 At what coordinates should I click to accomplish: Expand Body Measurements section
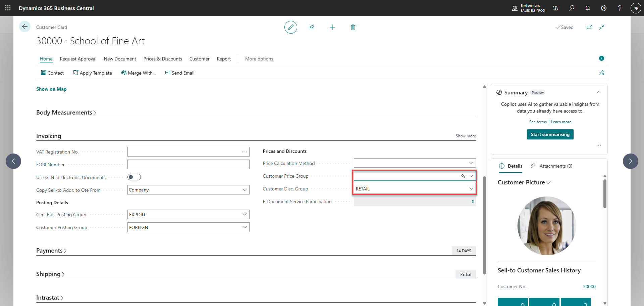pyautogui.click(x=66, y=113)
